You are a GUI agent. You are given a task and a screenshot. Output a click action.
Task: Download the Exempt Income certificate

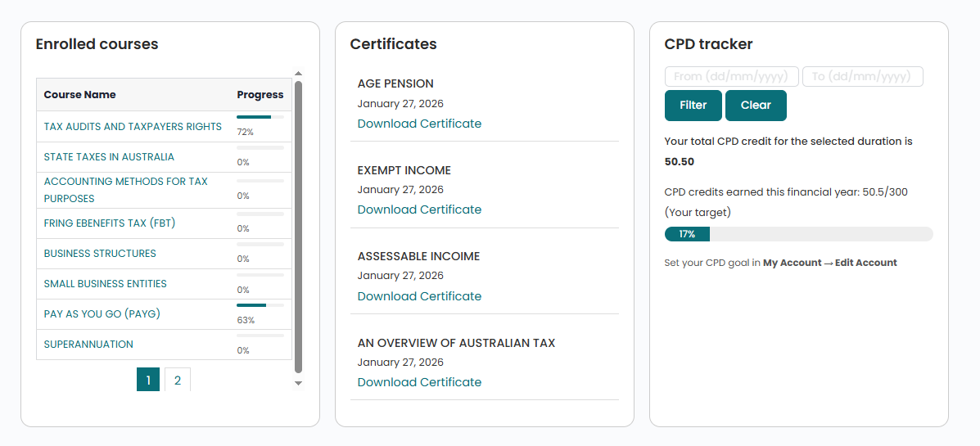[x=419, y=209]
